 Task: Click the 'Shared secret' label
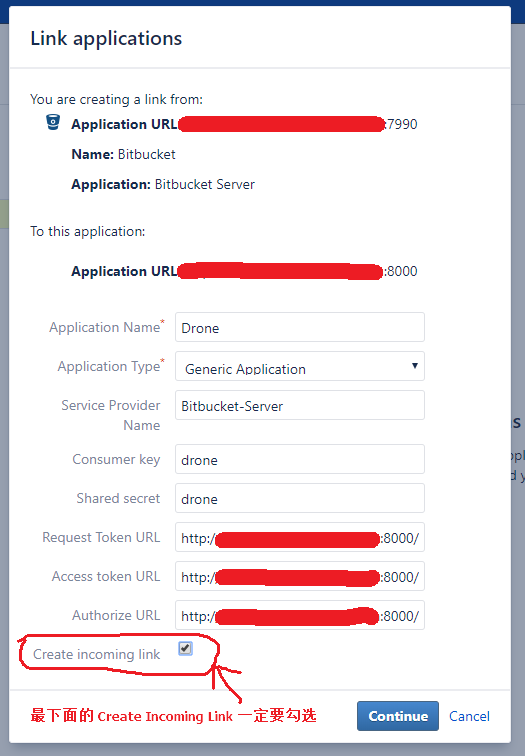click(x=118, y=498)
